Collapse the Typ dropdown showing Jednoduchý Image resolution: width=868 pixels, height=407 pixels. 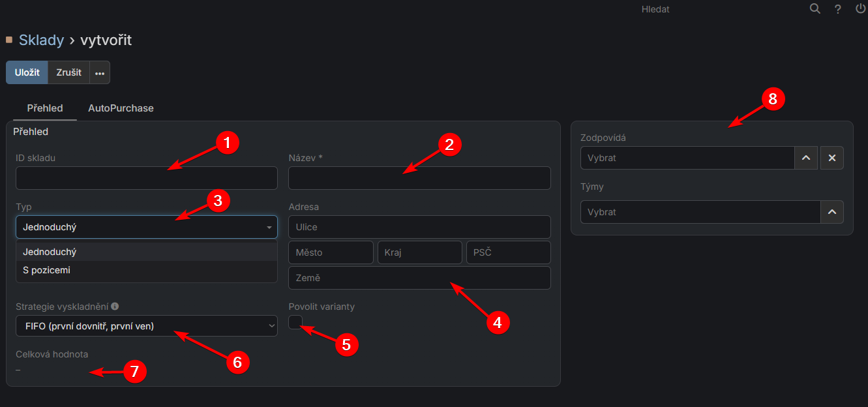click(x=146, y=228)
